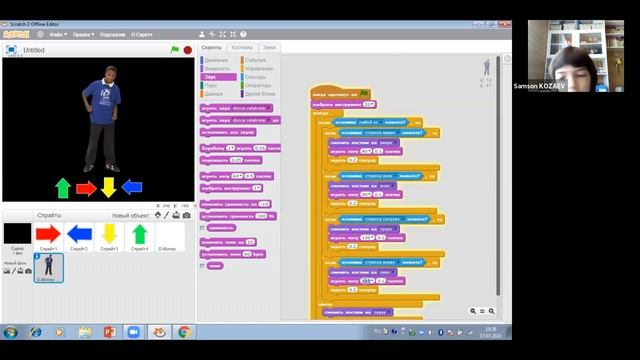Image resolution: width=640 pixels, height=360 pixels.
Task: Open the costume dropdown in the bottom сменить костюм block
Action: point(389,312)
